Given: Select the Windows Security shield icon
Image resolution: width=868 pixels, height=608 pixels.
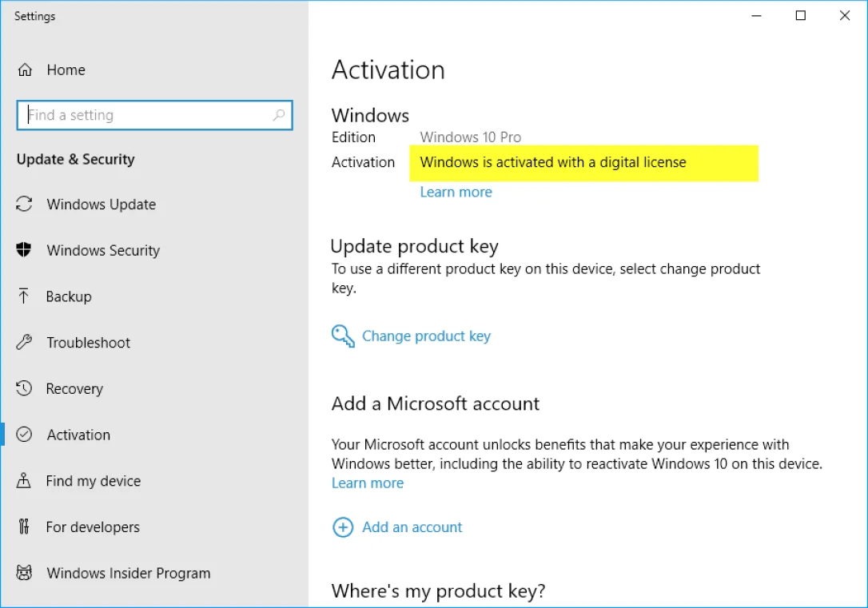Looking at the screenshot, I should pos(25,250).
